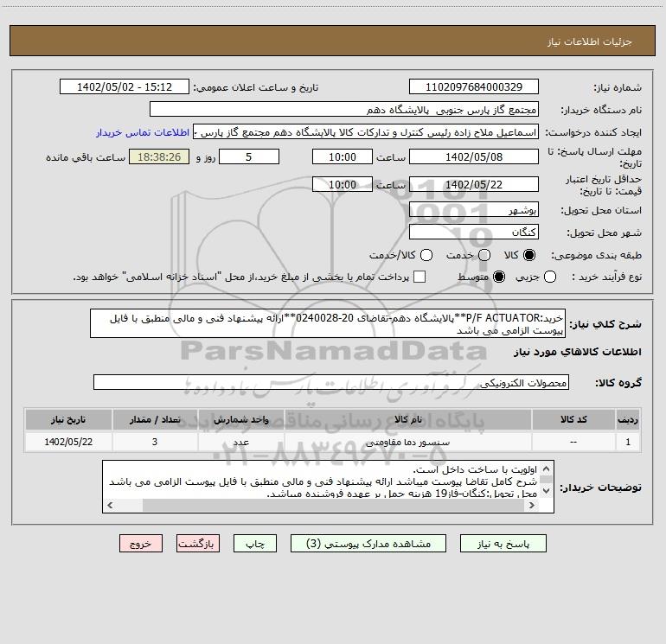Click the delivery city کنگان field

[474, 232]
